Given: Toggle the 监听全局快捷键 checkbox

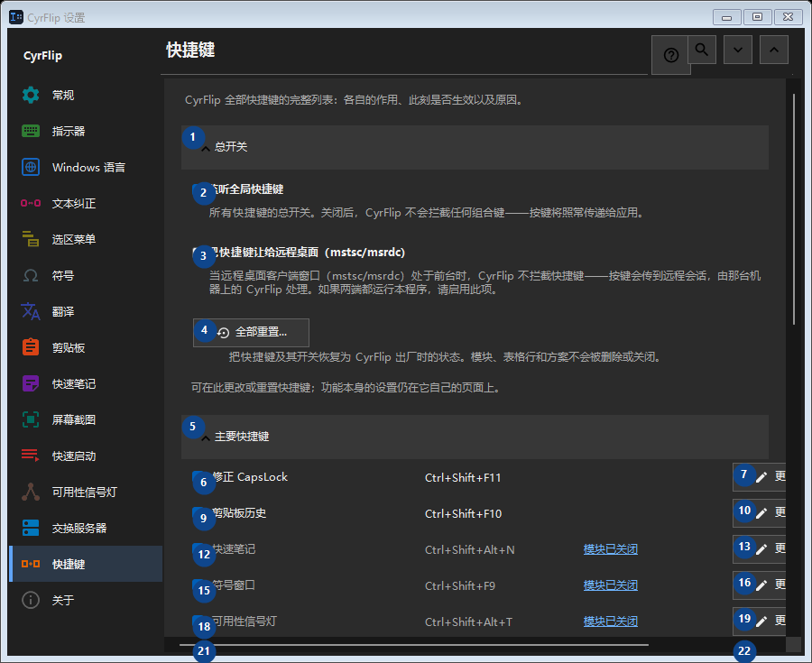Looking at the screenshot, I should (x=198, y=189).
